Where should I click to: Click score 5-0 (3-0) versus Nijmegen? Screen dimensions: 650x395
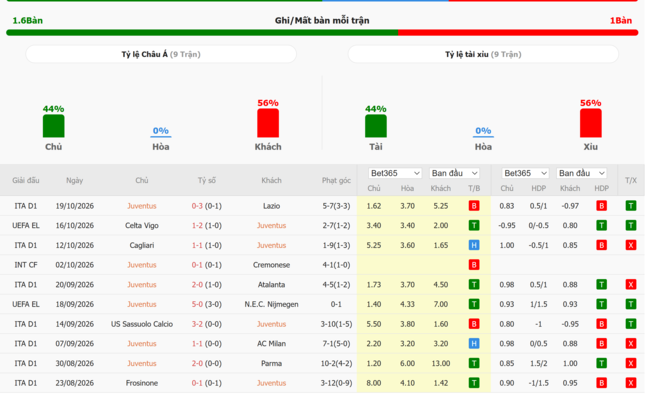tap(206, 304)
